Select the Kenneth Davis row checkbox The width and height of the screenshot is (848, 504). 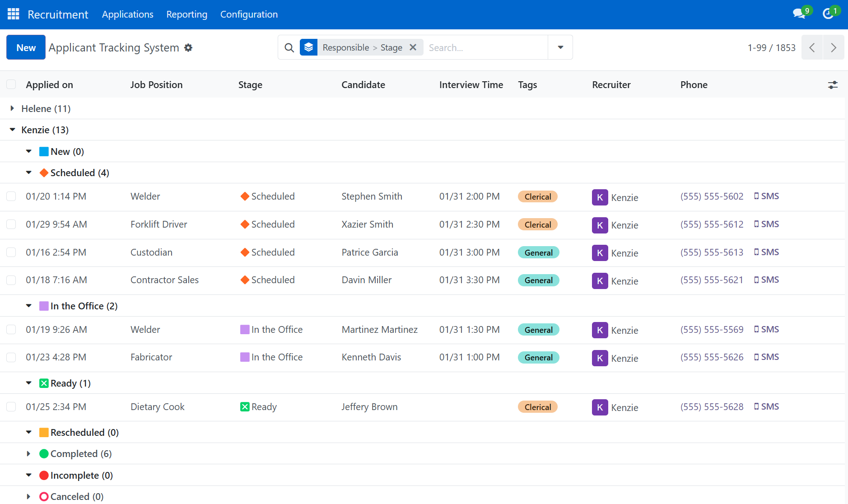(x=11, y=357)
